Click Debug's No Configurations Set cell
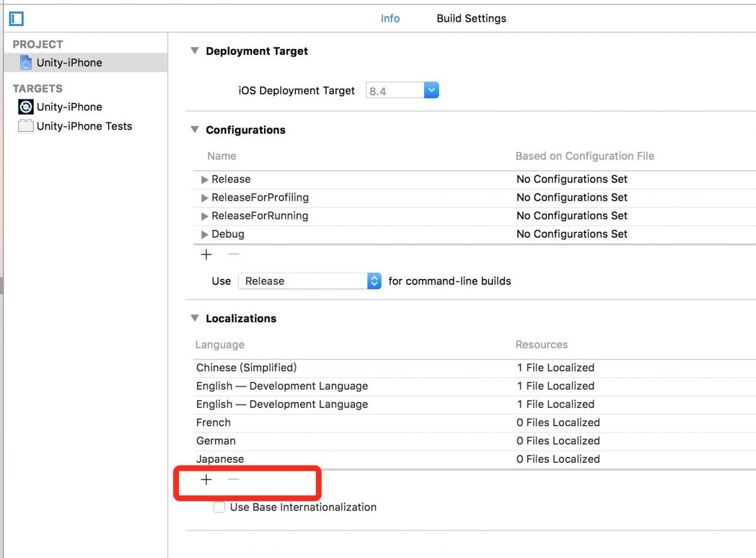 572,234
